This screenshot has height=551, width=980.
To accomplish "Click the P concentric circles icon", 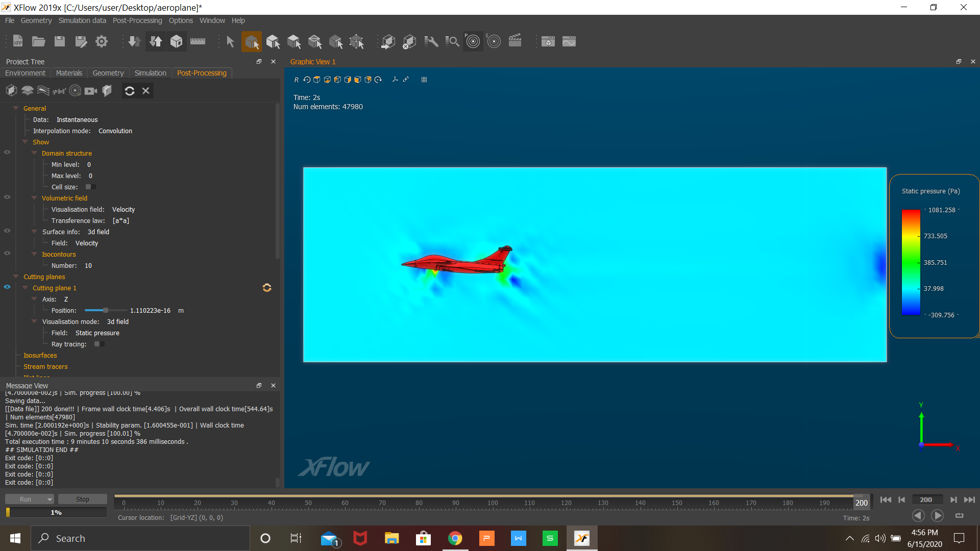I will pyautogui.click(x=473, y=41).
